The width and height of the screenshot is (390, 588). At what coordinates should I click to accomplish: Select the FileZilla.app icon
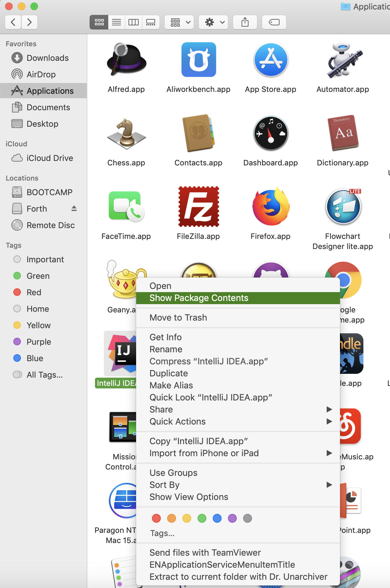198,207
